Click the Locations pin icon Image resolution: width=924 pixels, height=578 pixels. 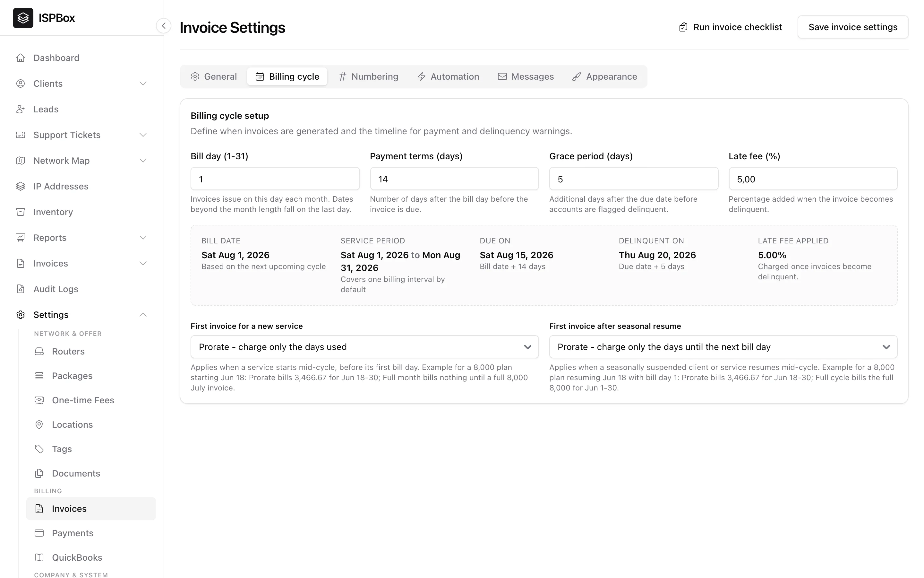39,425
